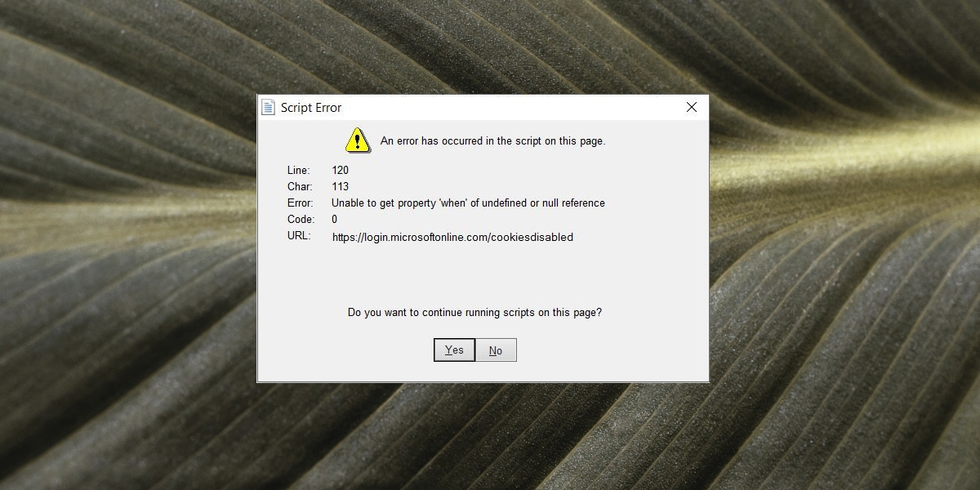Click the char value 113
980x490 pixels.
pos(340,186)
